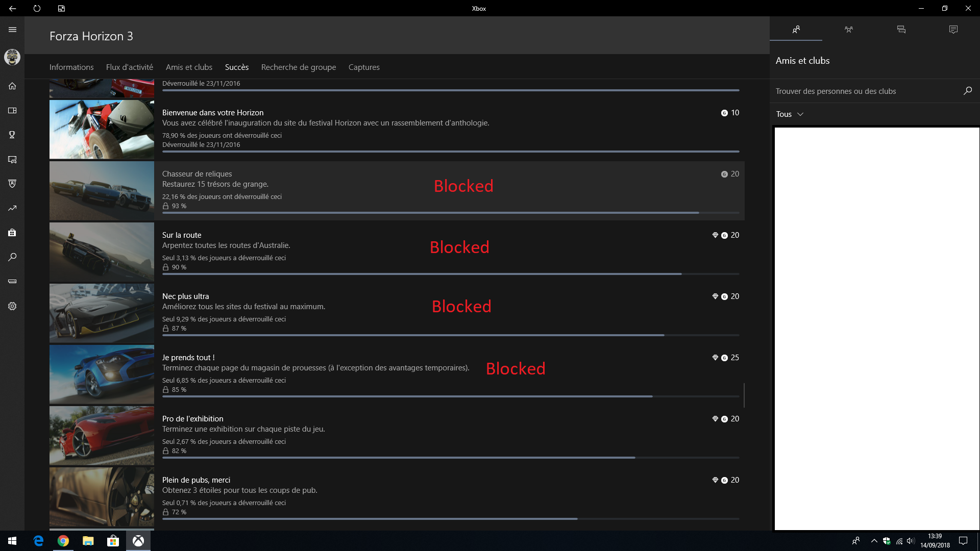Go to Home in the sidebar
This screenshot has width=980, height=551.
[12, 86]
